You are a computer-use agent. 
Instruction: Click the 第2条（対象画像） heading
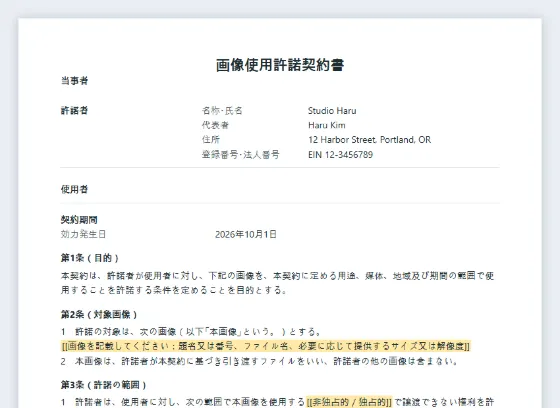(x=99, y=315)
